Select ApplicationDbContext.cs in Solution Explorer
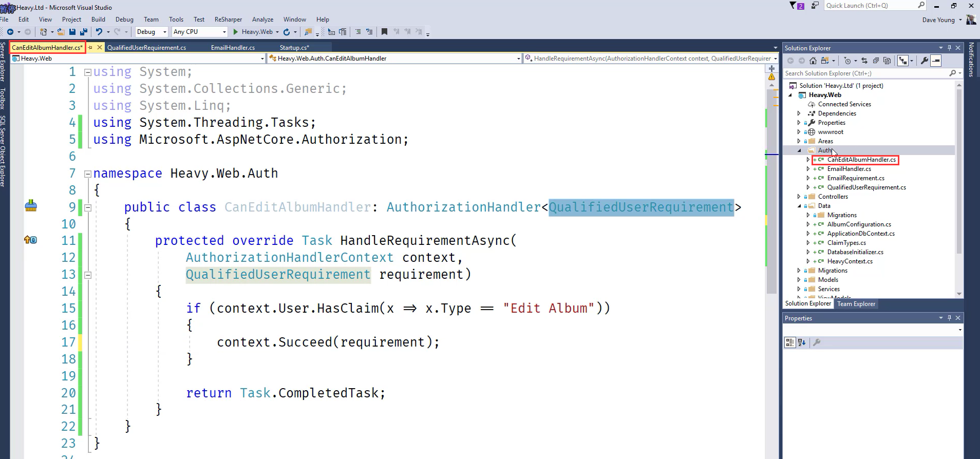Screen dimensions: 980x459 click(x=861, y=234)
